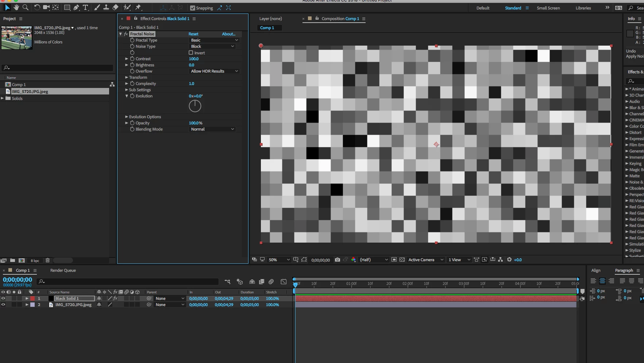Screen dimensions: 644x363
Task: Open region of interest button in viewer
Action: [394, 260]
